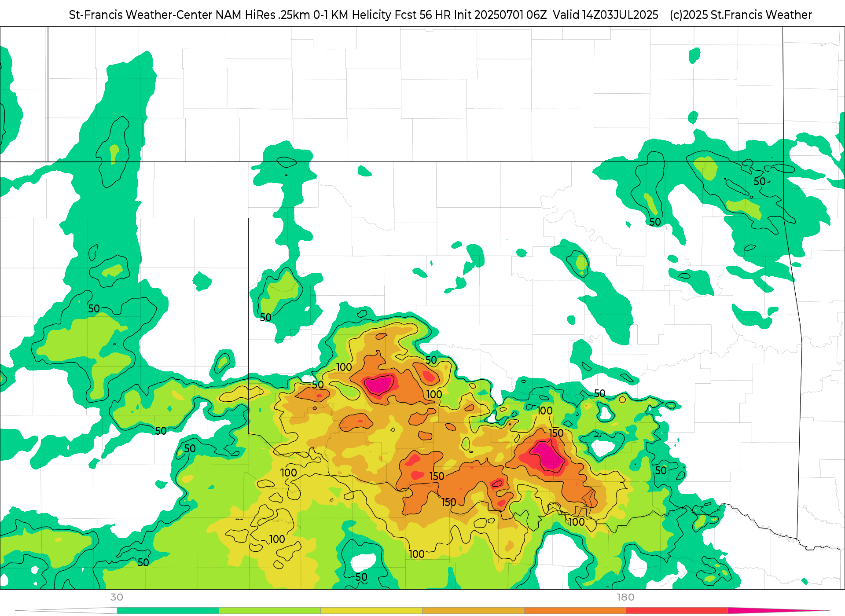Click the '(c)2025 St.Francis Weather' copyright text
845x616 pixels.
(741, 15)
